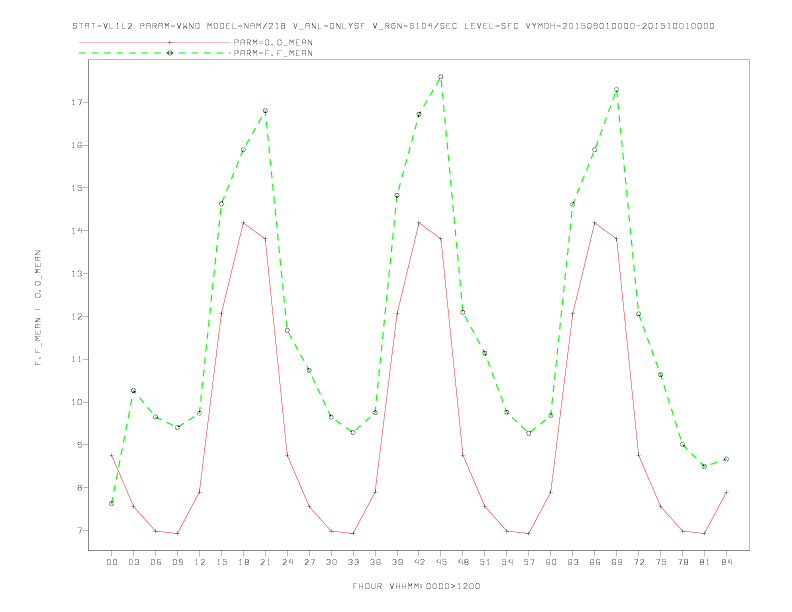Click the x-axis tick label 42
This screenshot has height=612, width=792.
pyautogui.click(x=419, y=562)
